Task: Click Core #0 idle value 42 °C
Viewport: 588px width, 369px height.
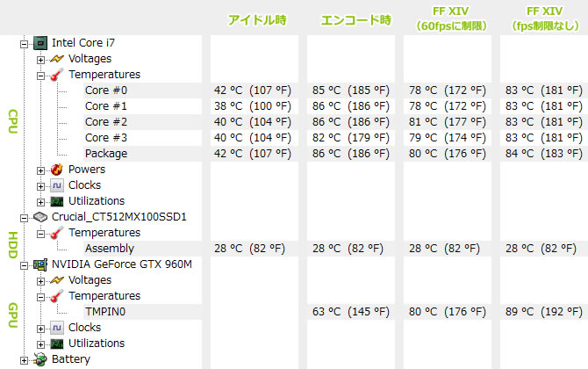Action: pos(228,90)
